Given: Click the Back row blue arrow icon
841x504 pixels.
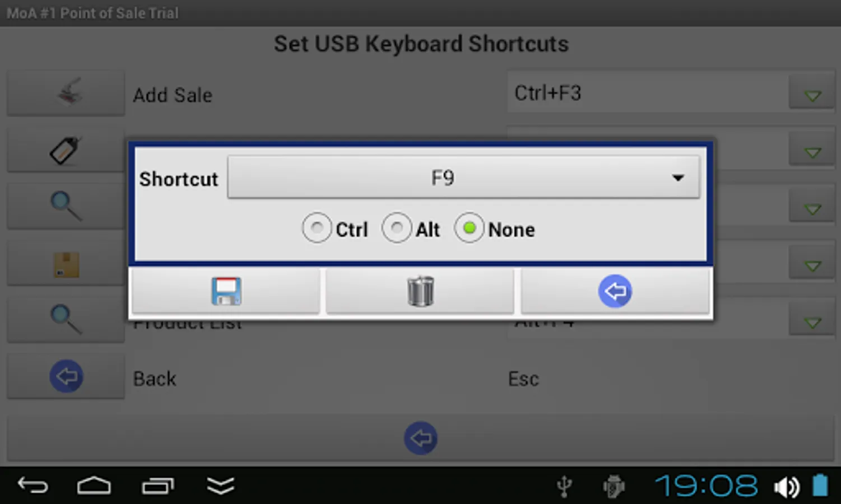Looking at the screenshot, I should click(66, 376).
